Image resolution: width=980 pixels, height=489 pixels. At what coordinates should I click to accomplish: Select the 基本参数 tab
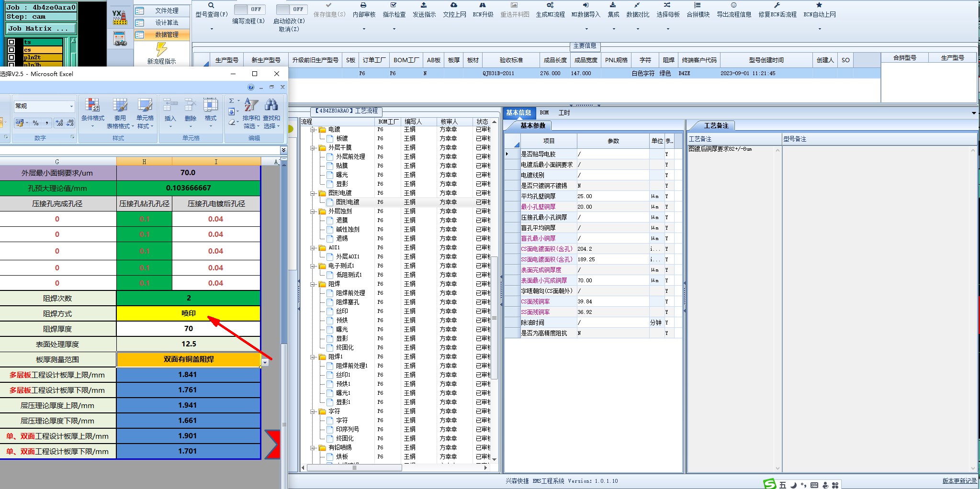point(533,126)
